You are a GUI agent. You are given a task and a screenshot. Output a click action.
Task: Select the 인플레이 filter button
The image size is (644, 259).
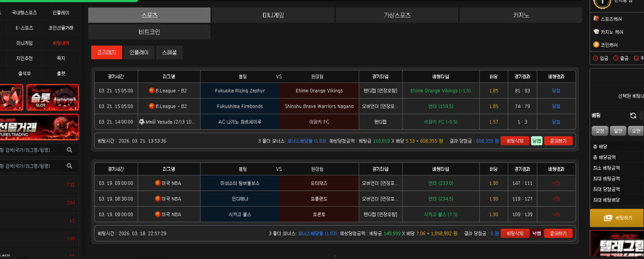click(x=139, y=52)
